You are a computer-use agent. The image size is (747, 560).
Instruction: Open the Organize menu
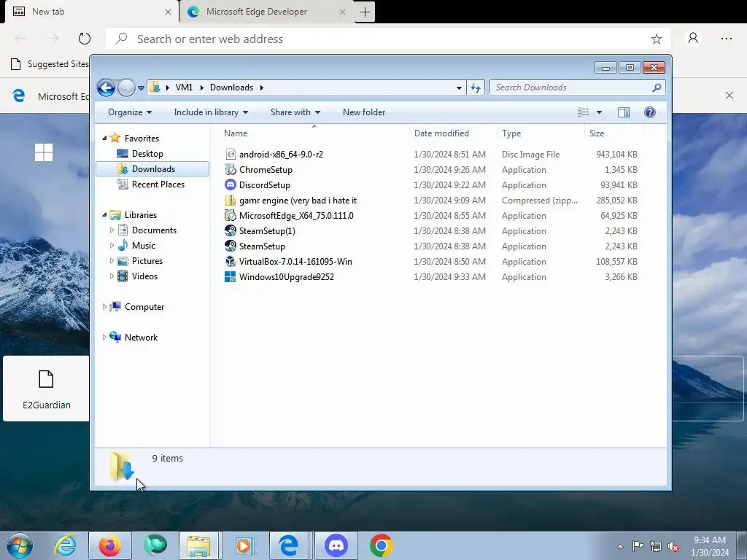(130, 112)
